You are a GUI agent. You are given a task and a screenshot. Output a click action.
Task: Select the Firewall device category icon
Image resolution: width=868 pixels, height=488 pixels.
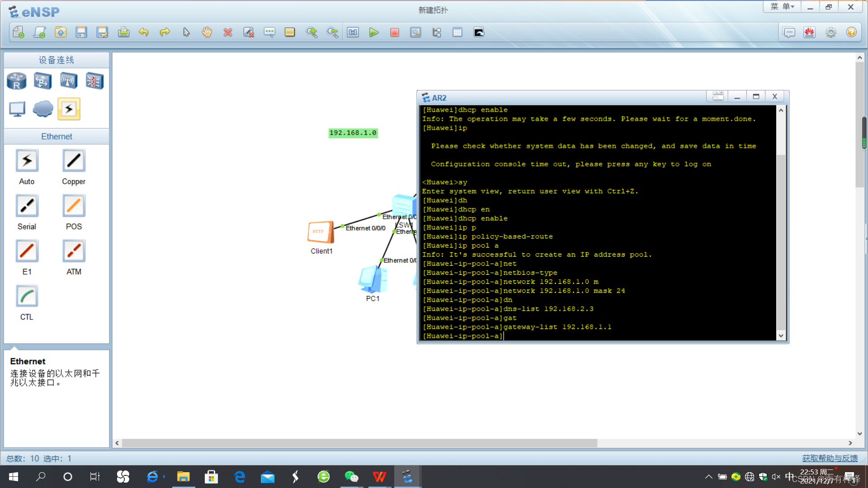[x=94, y=81]
